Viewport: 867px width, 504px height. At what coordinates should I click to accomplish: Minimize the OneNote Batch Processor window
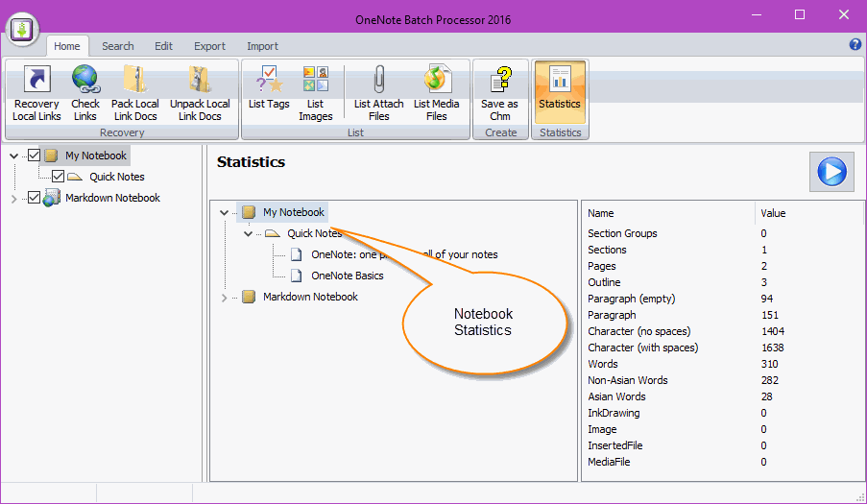point(757,15)
